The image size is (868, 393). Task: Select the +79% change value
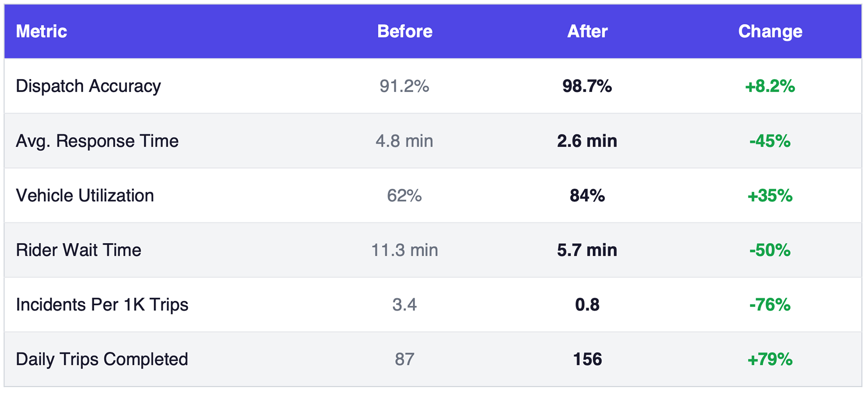pyautogui.click(x=770, y=360)
